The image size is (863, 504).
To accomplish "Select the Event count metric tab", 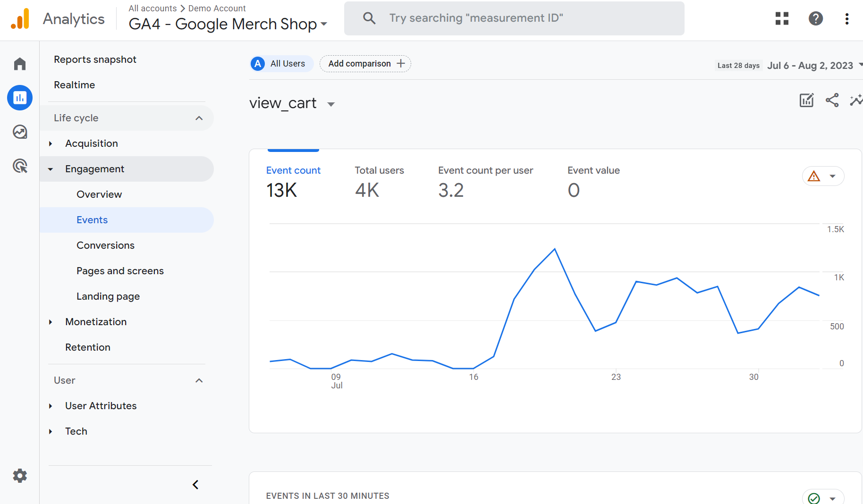I will 293,182.
